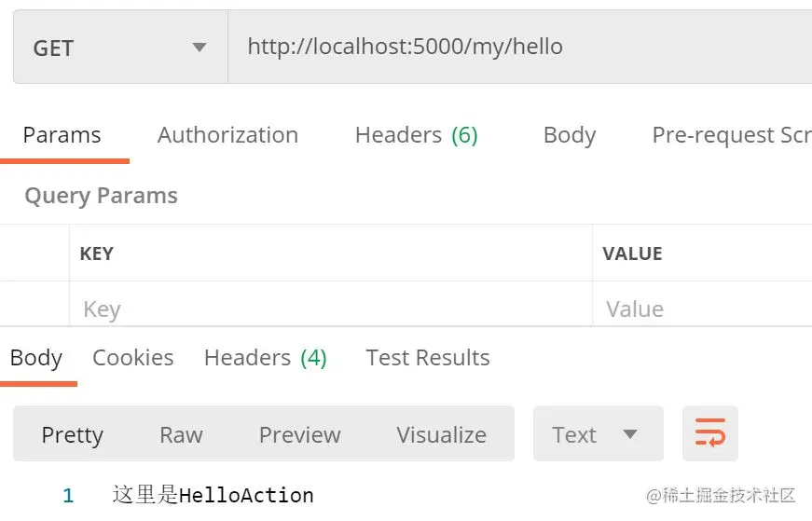Click the Key input cell
Viewport: 812px width, 521px height.
pyautogui.click(x=330, y=308)
